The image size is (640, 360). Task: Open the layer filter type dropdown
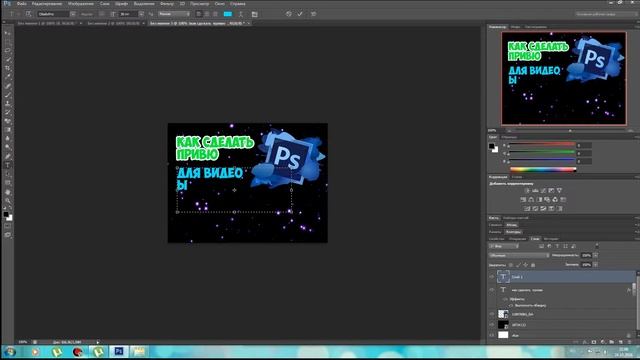(504, 246)
